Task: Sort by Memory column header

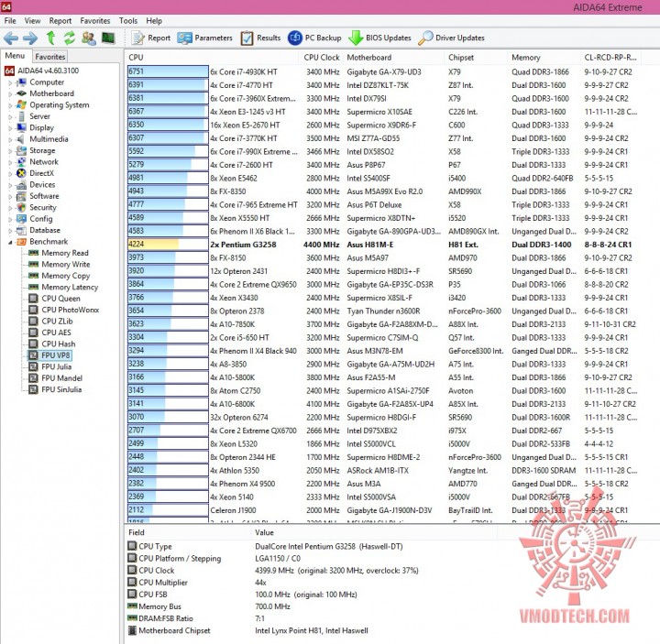Action: (544, 57)
